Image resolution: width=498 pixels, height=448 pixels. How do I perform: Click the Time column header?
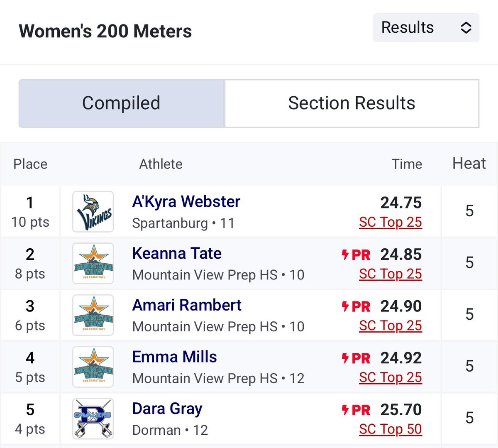click(x=407, y=164)
